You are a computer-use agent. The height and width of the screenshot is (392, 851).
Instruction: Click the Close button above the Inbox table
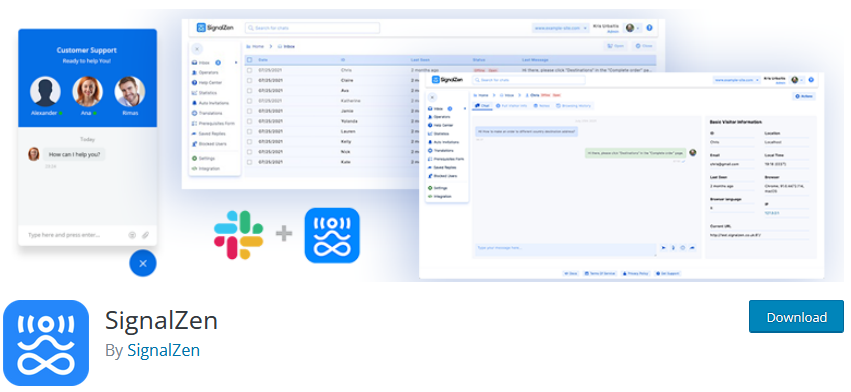[x=643, y=47]
